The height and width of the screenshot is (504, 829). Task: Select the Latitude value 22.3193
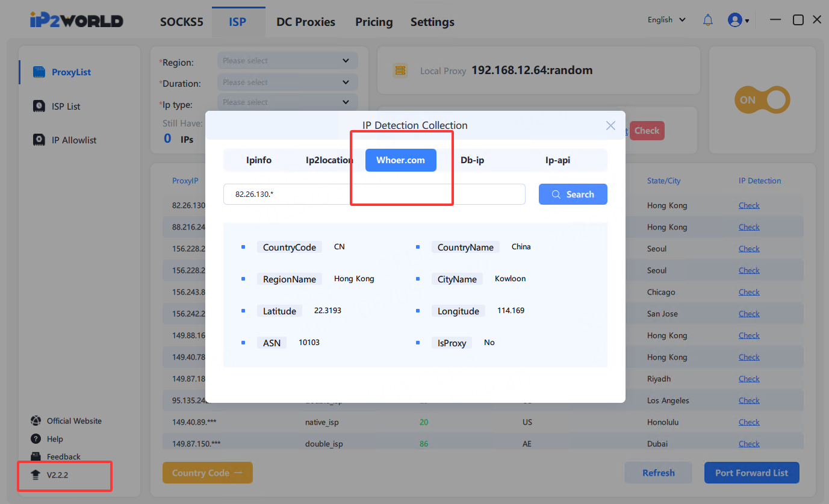point(328,311)
